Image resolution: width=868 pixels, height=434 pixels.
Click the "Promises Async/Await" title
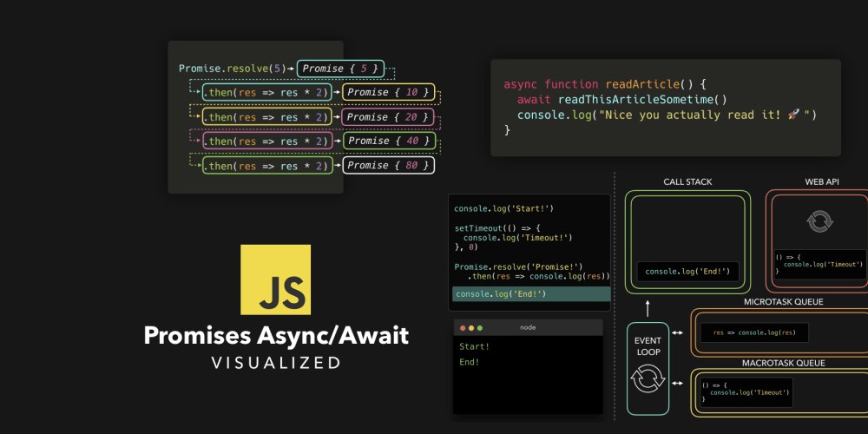(276, 335)
